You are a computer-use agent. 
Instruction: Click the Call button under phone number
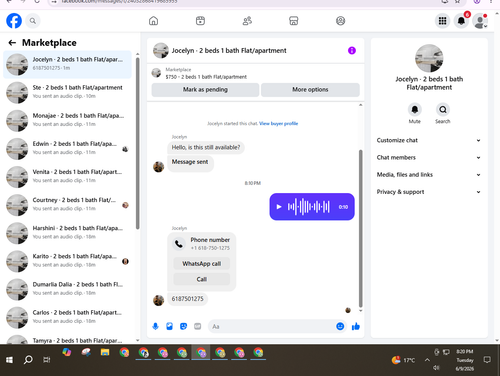[x=202, y=279]
